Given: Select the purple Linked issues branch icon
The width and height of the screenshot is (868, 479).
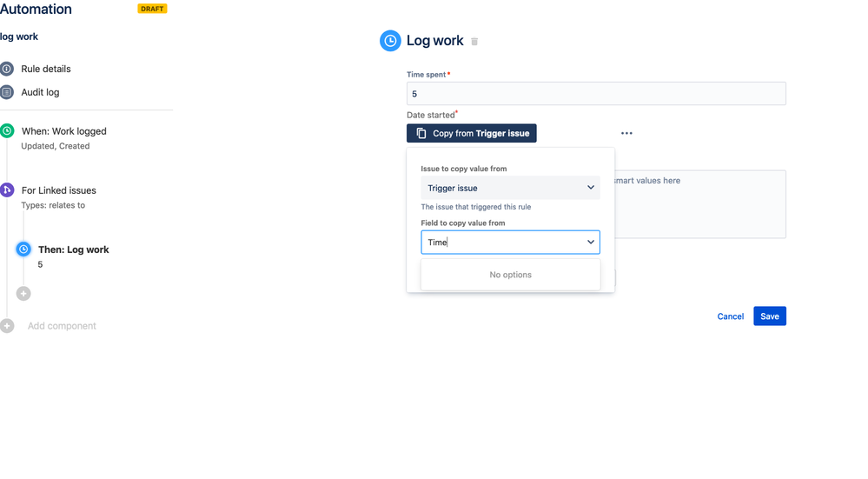Looking at the screenshot, I should click(7, 190).
